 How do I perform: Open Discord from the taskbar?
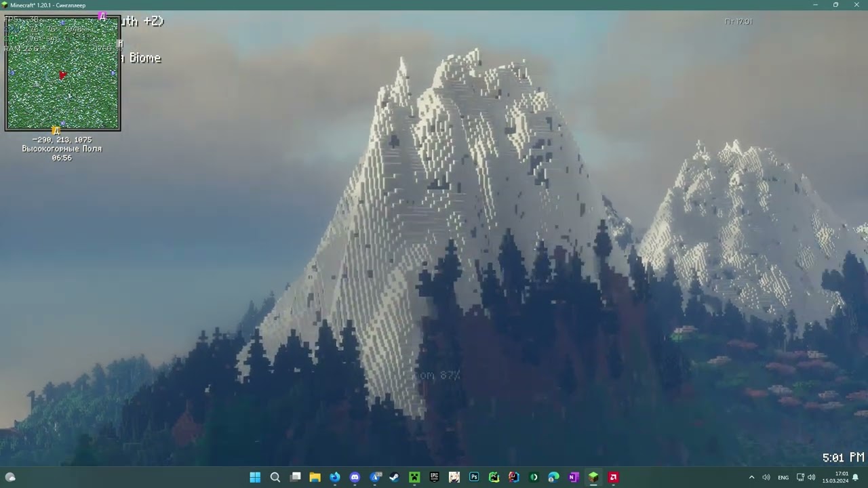pos(355,477)
